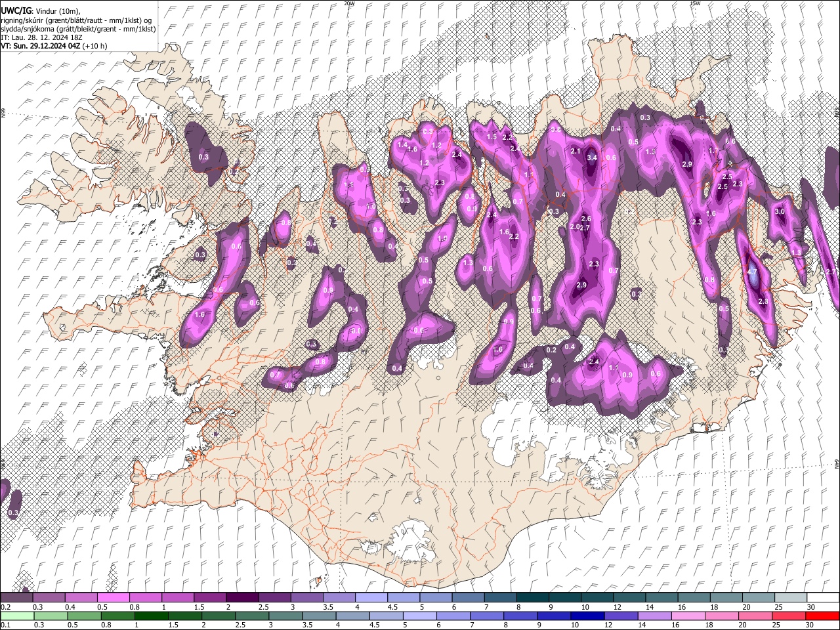Pick the lavender 4–4.5 swatch, upper legend
This screenshot has height=630, width=840.
(x=371, y=598)
